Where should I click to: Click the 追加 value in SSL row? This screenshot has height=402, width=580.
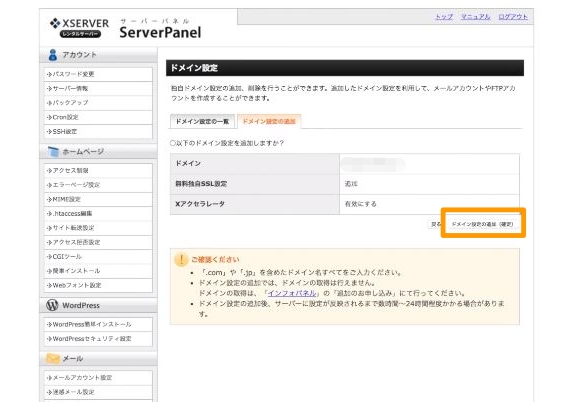pos(351,184)
